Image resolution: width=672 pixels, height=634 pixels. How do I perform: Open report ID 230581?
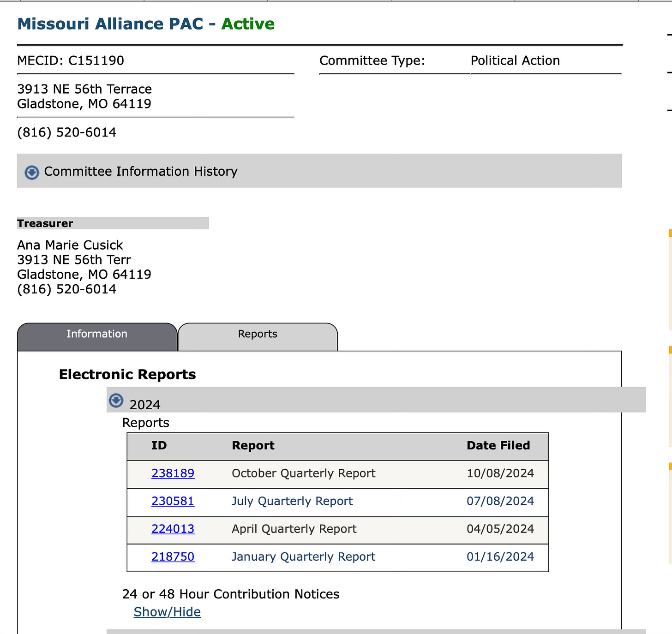tap(173, 501)
